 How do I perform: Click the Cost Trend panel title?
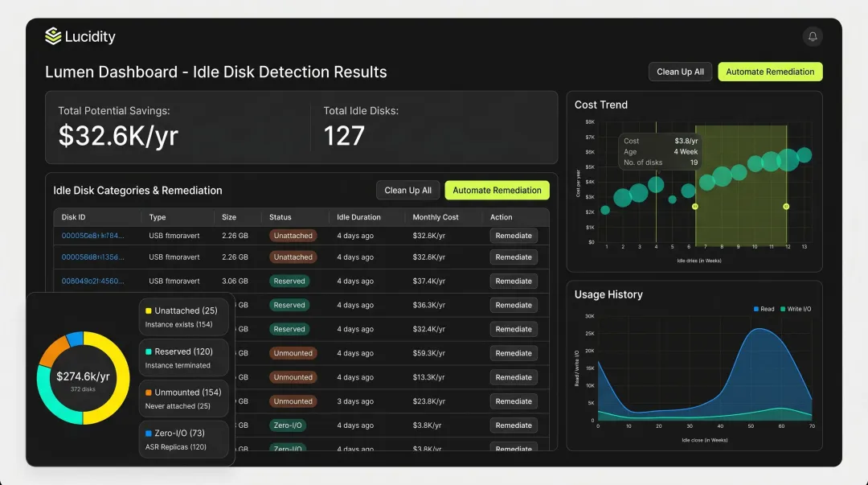[x=600, y=105]
